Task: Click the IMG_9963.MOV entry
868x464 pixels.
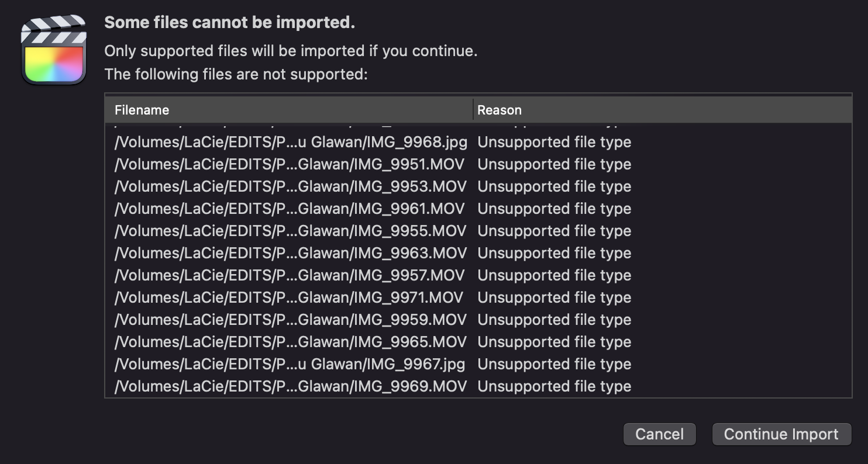Action: (x=290, y=253)
